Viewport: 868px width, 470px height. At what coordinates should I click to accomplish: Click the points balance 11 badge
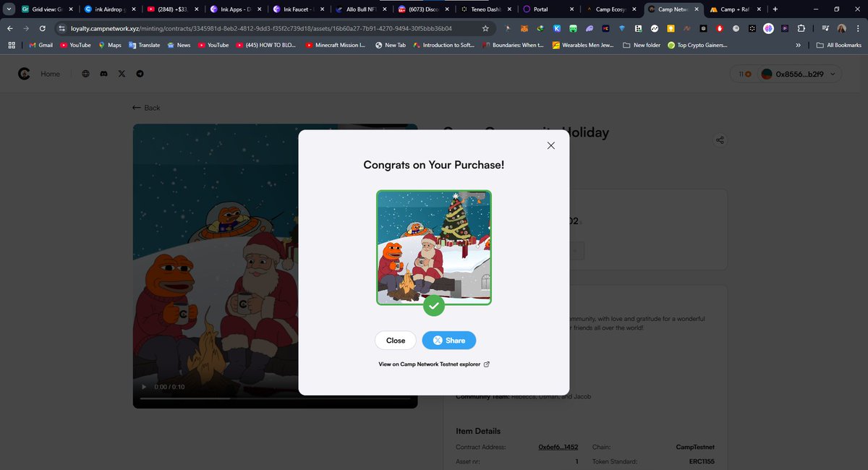click(x=744, y=74)
